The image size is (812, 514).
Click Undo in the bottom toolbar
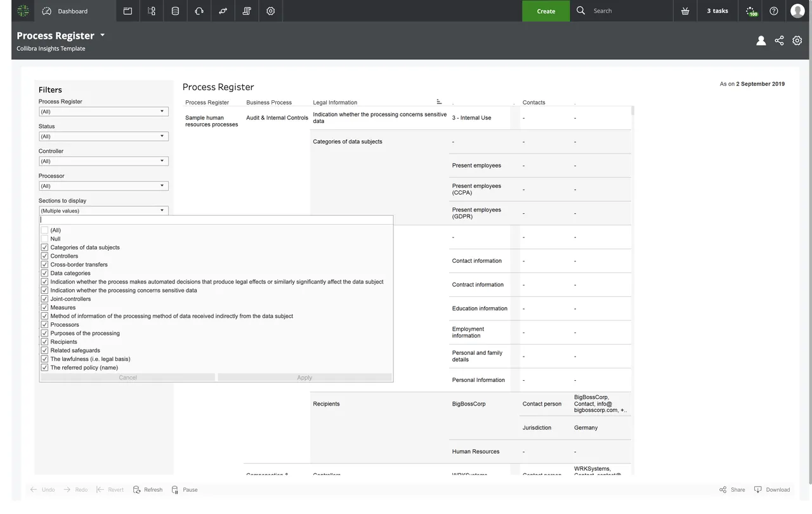click(42, 490)
